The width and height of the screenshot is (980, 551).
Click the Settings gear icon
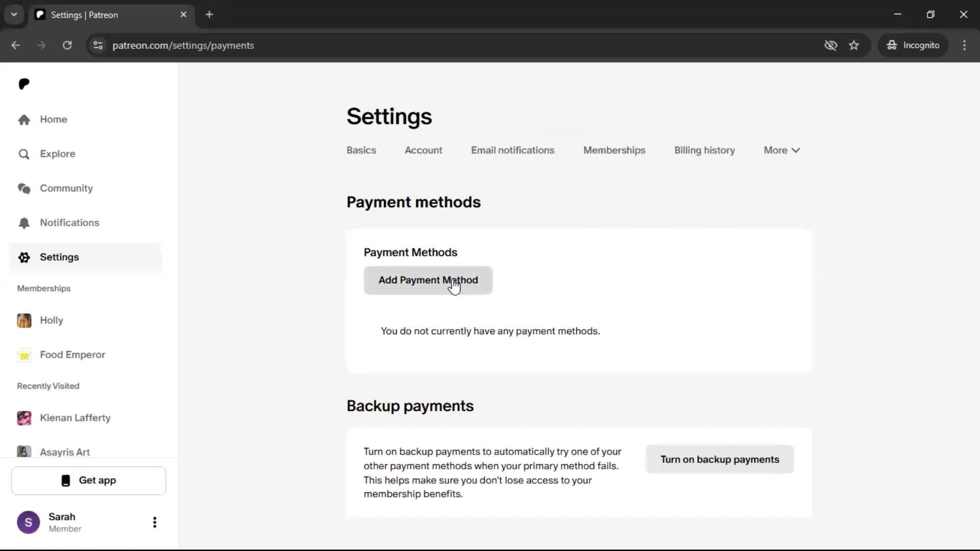click(24, 257)
